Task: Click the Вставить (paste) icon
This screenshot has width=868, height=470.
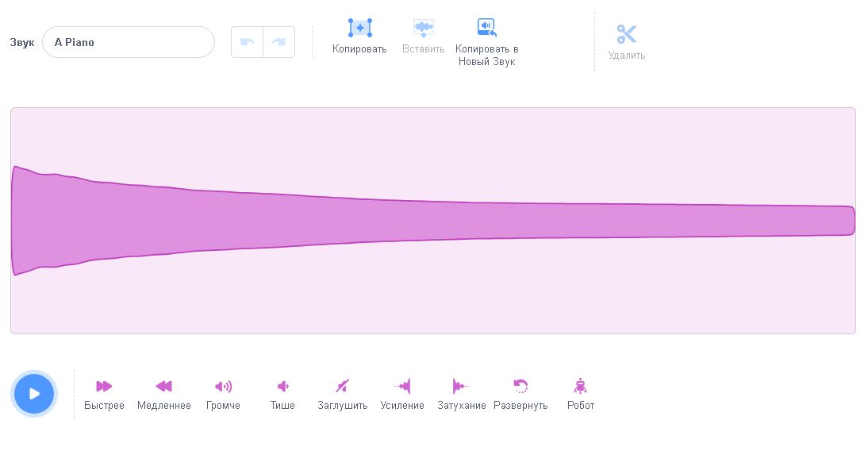Action: tap(423, 29)
